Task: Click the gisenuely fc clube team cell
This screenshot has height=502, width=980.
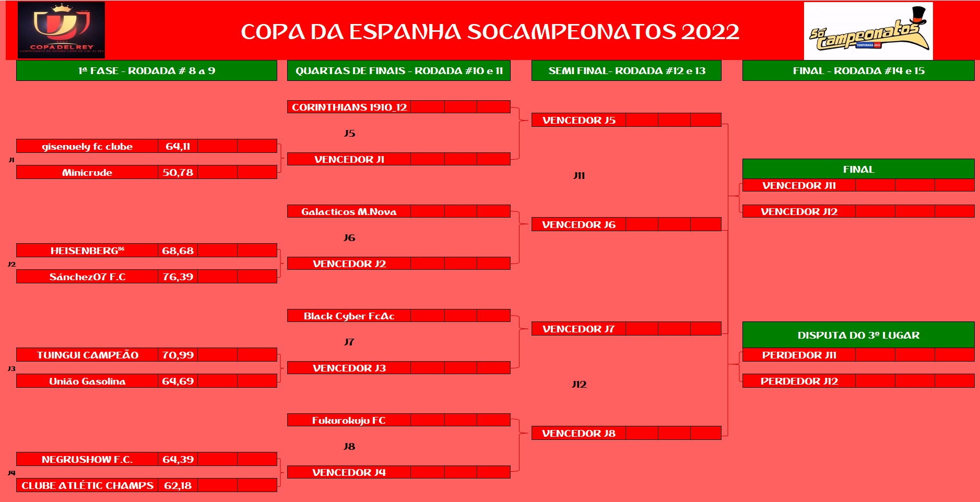Action: click(x=87, y=146)
